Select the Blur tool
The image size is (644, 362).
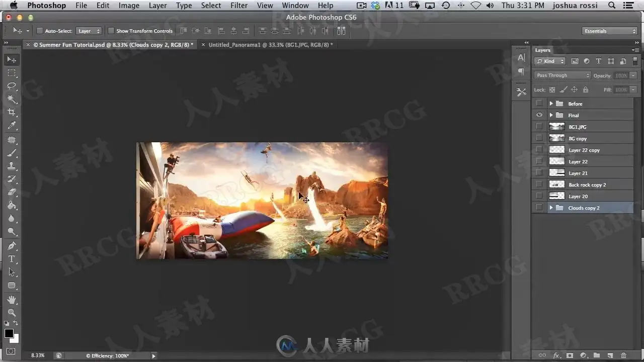click(x=12, y=219)
